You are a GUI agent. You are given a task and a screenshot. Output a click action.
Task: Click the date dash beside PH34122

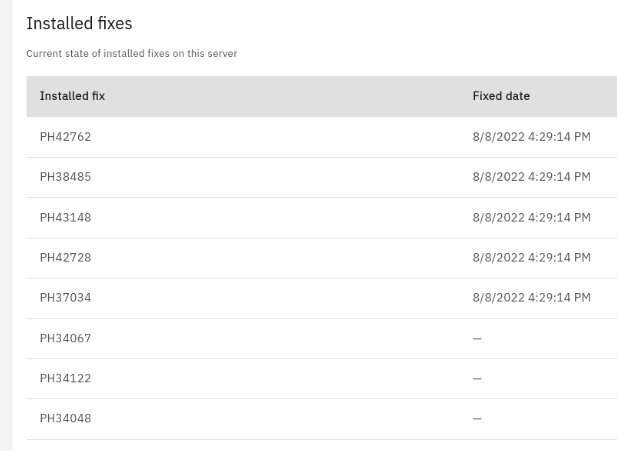(x=477, y=379)
